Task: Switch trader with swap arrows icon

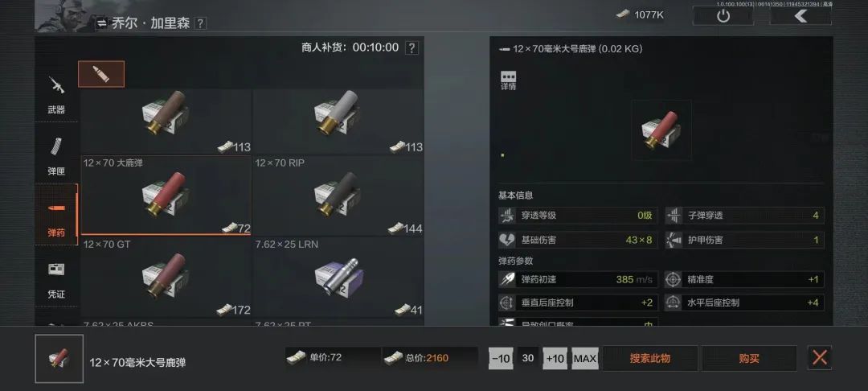Action: click(101, 23)
